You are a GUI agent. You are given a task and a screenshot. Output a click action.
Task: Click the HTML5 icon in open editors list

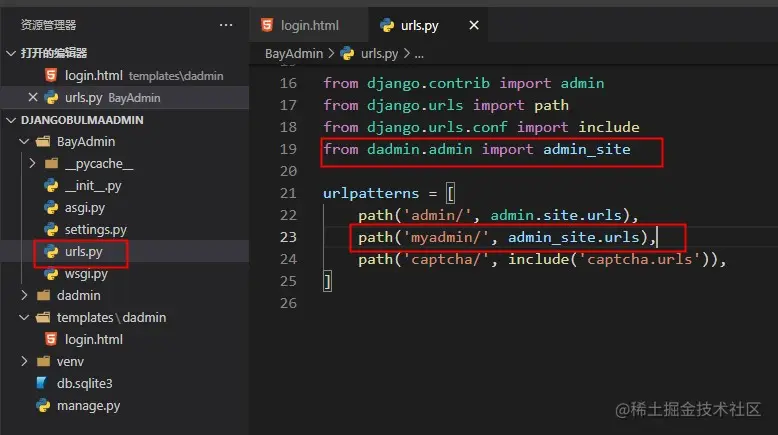(51, 75)
